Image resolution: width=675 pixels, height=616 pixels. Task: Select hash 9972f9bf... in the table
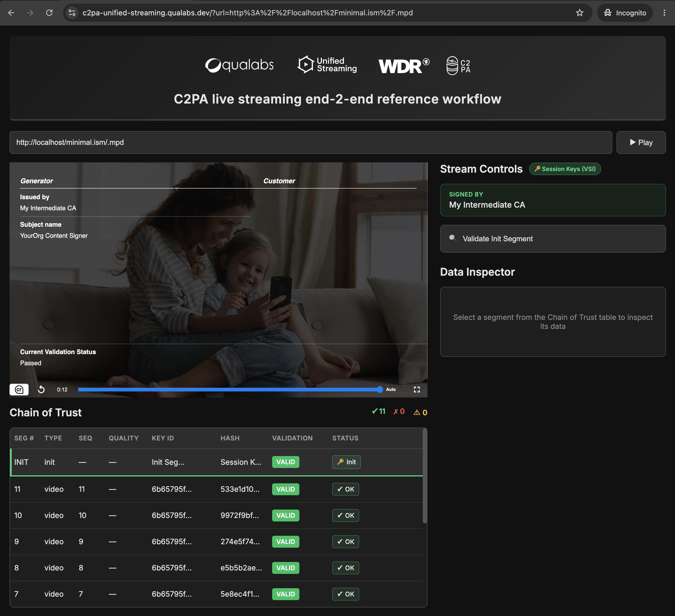click(x=240, y=516)
